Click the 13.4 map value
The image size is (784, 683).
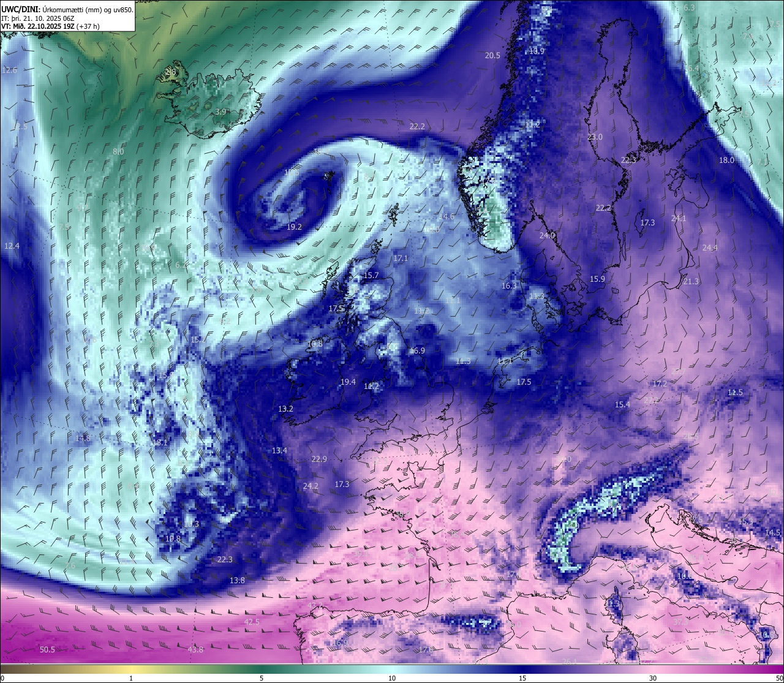point(279,451)
